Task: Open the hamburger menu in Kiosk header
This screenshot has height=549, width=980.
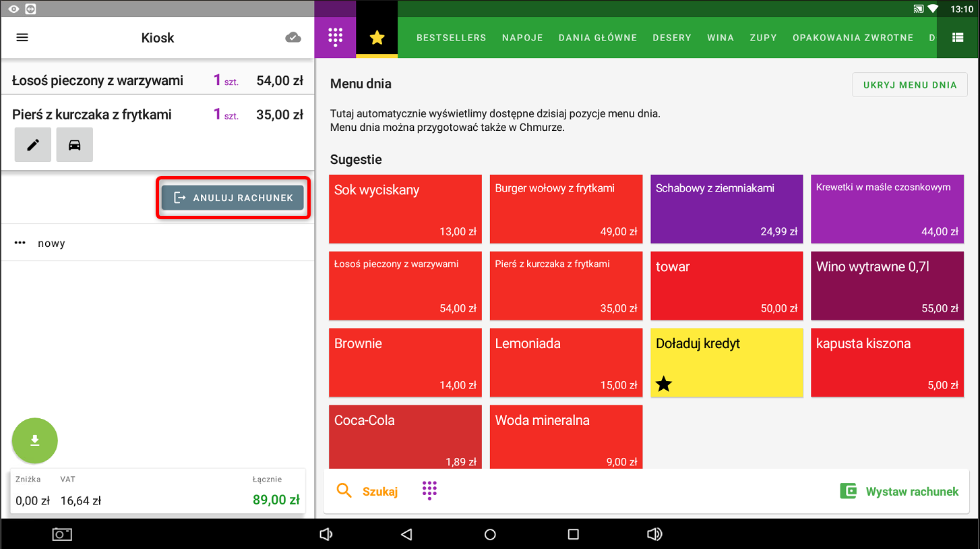Action: click(x=22, y=38)
